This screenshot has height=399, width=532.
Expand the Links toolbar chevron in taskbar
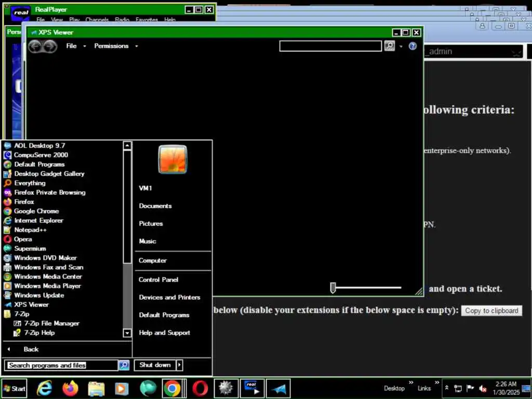point(436,383)
